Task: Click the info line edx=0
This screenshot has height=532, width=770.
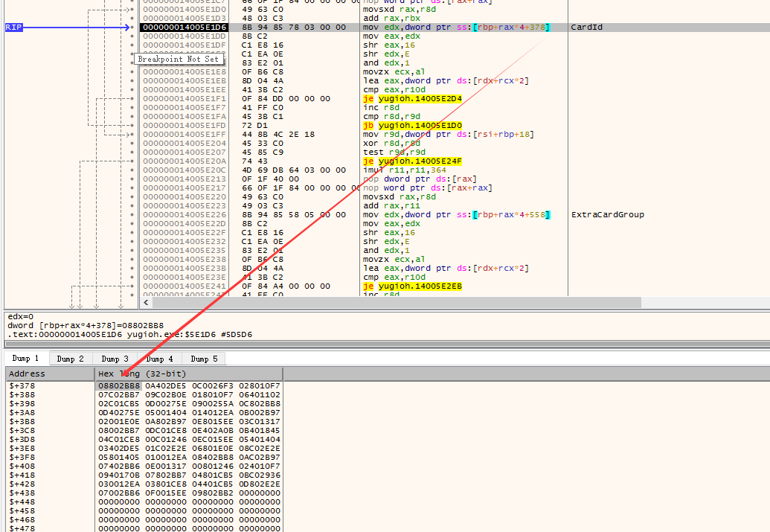Action: pyautogui.click(x=21, y=317)
